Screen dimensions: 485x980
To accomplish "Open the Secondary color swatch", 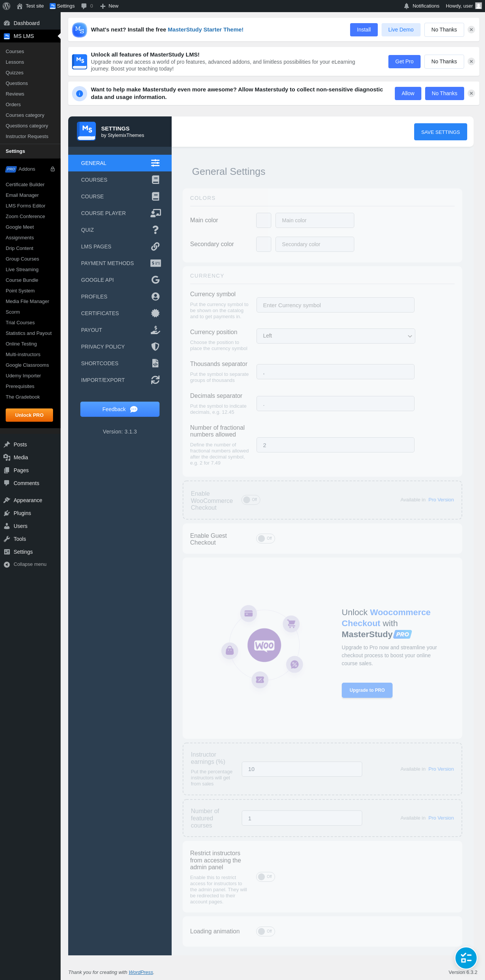I will point(264,245).
